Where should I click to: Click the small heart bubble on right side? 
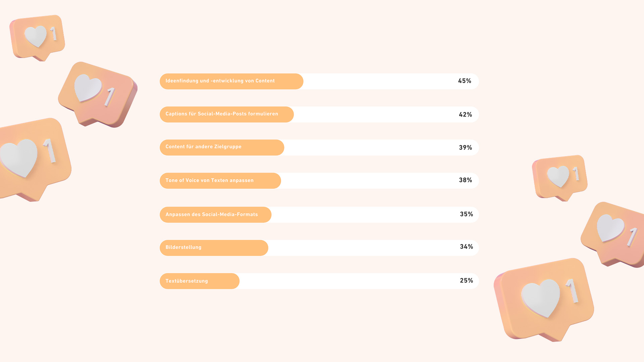(560, 178)
